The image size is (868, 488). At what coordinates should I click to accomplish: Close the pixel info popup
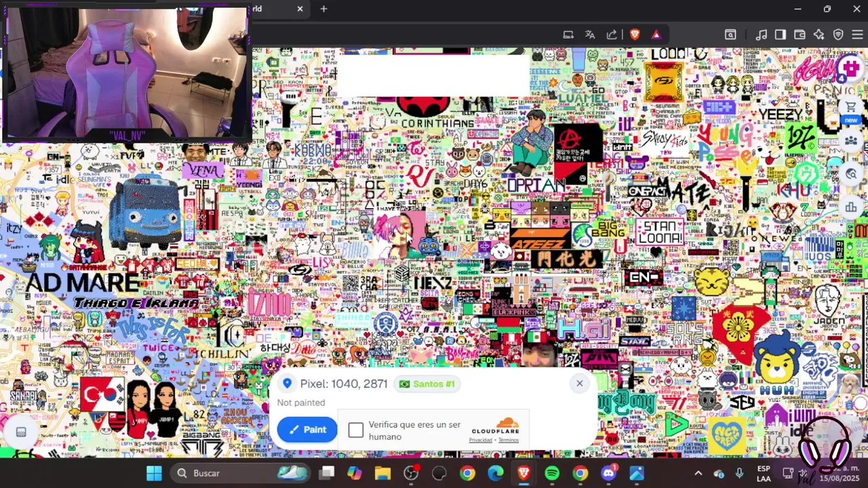coord(579,384)
